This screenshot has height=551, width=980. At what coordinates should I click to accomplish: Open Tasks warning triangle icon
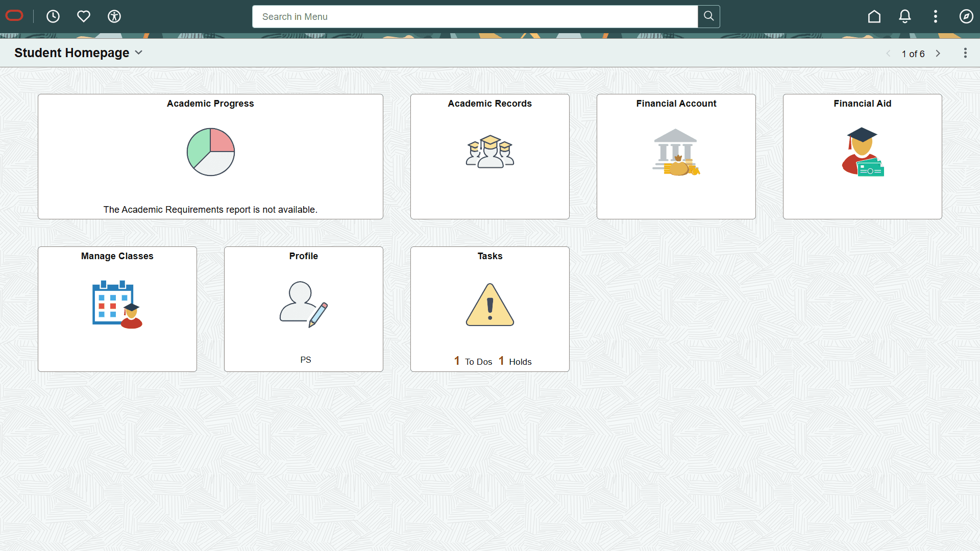(490, 305)
